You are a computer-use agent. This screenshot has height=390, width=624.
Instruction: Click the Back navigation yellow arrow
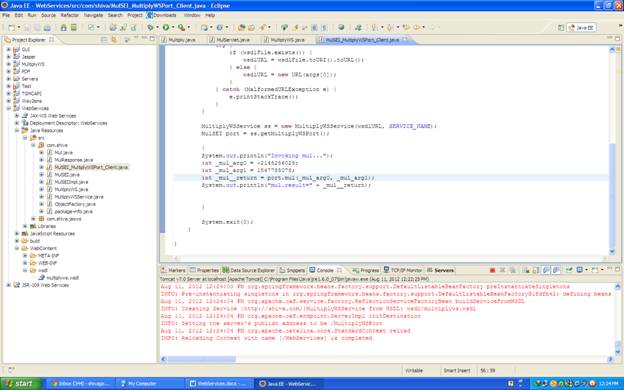416,27
